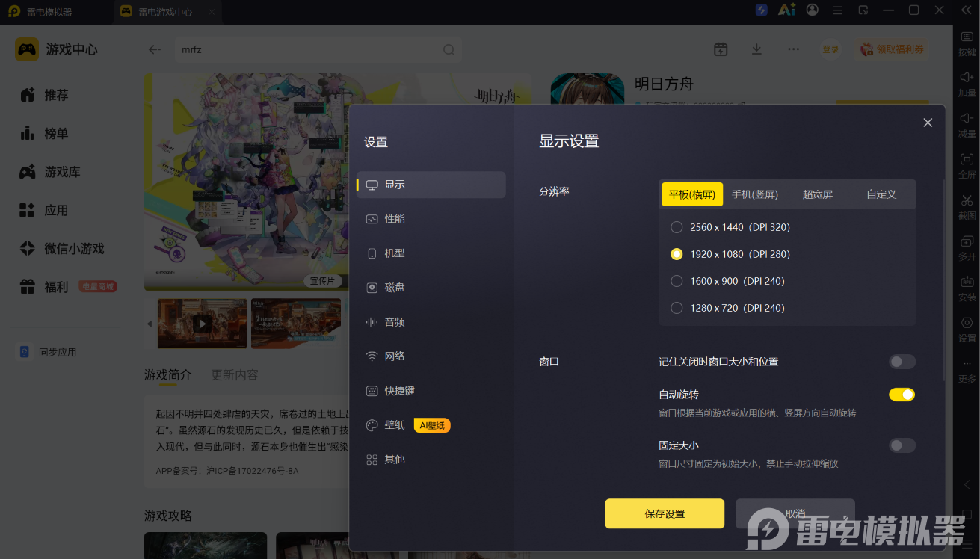Click the 保存设置 button
The height and width of the screenshot is (559, 980).
click(x=665, y=513)
